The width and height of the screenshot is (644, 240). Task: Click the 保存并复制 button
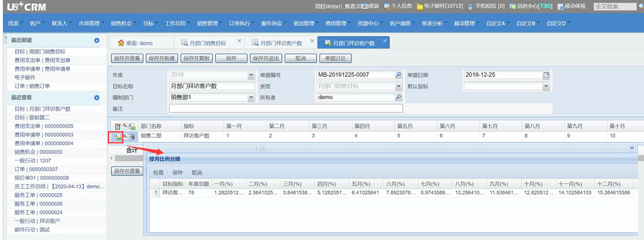pyautogui.click(x=196, y=58)
